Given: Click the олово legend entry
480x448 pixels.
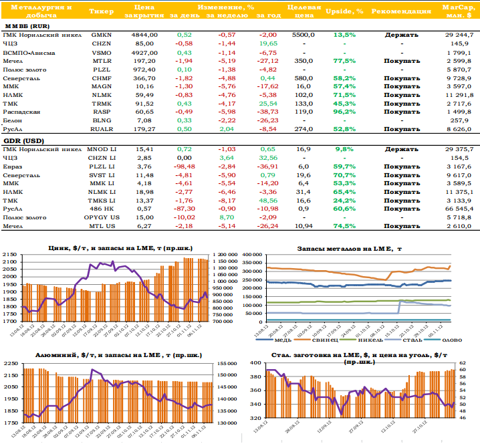Looking at the screenshot, I should [443, 340].
